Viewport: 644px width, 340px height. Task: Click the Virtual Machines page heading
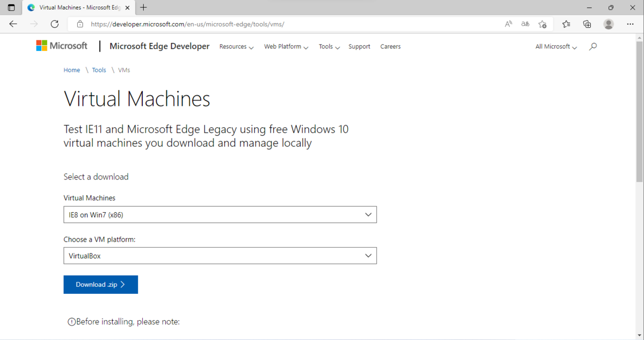pyautogui.click(x=137, y=99)
